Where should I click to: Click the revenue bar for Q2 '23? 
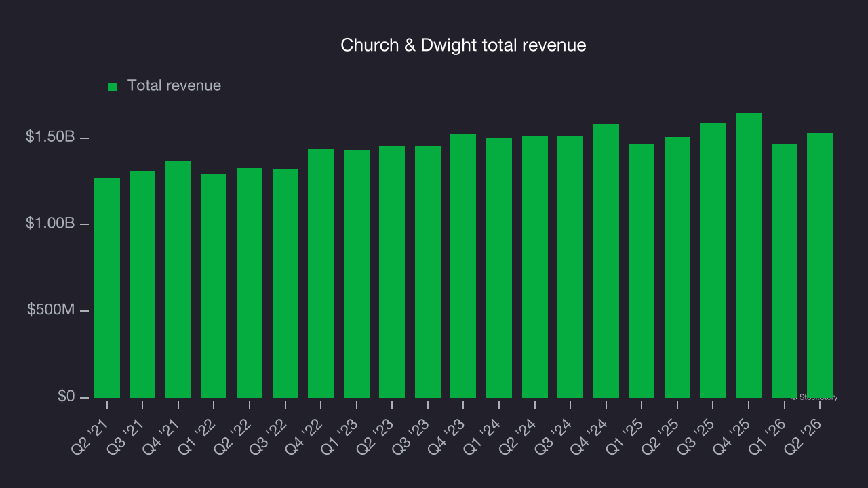[392, 272]
